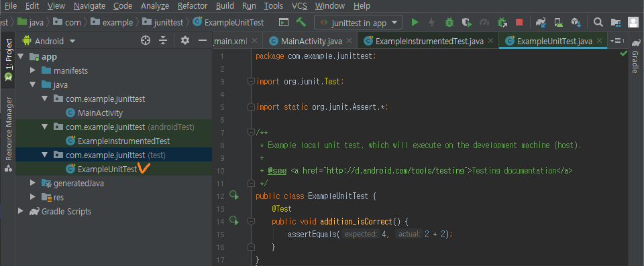Viewport: 644px width, 266px height.
Task: Fold the method at line 14
Action: [251, 221]
